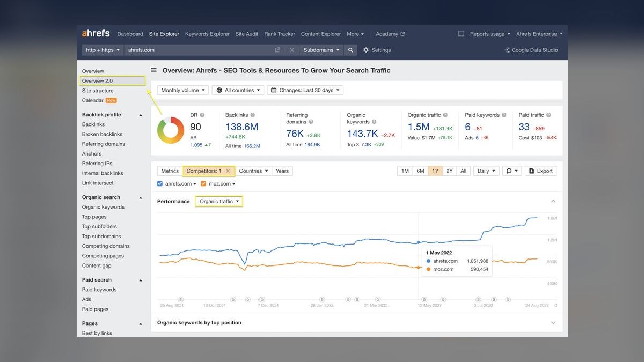Click the ahrefs logo
The height and width of the screenshot is (362, 644).
tap(96, 33)
